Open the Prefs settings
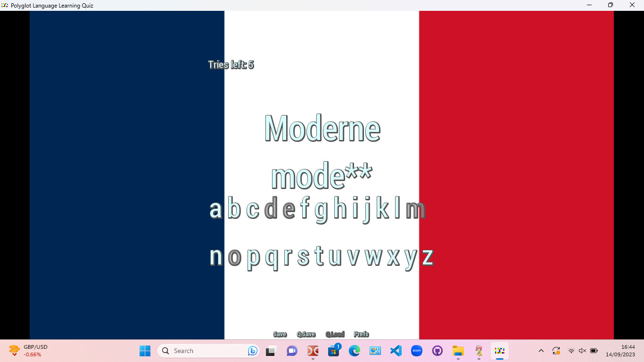644x362 pixels. 361,334
